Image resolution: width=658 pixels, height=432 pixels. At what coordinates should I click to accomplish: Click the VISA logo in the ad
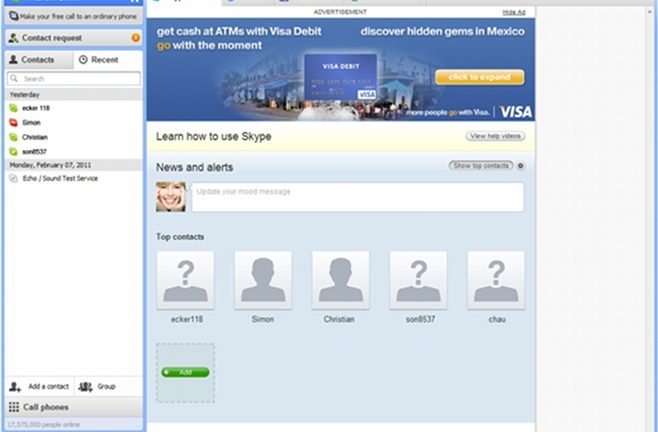click(x=516, y=112)
